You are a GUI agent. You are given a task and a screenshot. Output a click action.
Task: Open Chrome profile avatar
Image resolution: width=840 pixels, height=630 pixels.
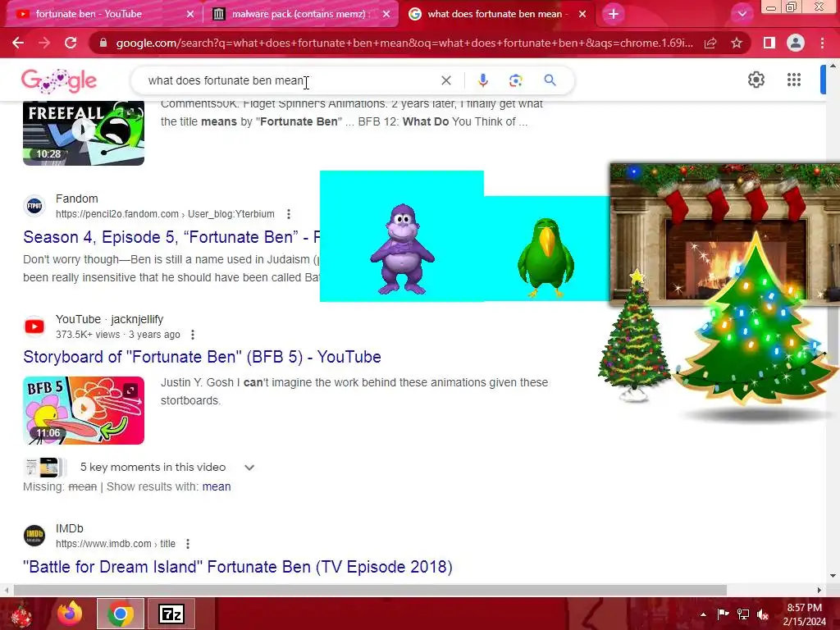coord(796,43)
